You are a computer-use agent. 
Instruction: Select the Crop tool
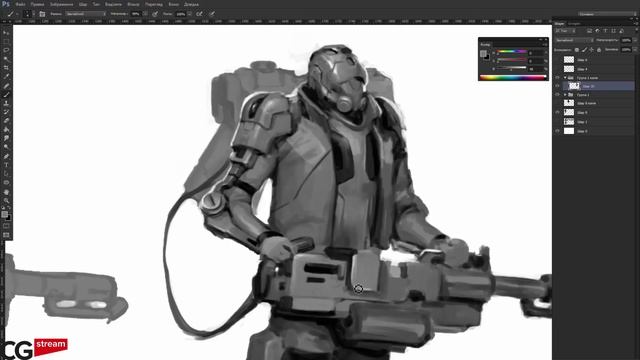[x=6, y=68]
